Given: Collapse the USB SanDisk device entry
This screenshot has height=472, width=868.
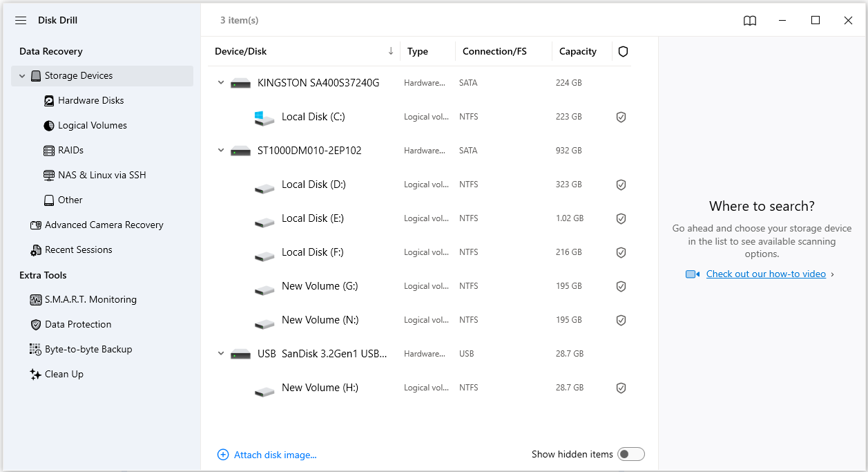Looking at the screenshot, I should (221, 353).
